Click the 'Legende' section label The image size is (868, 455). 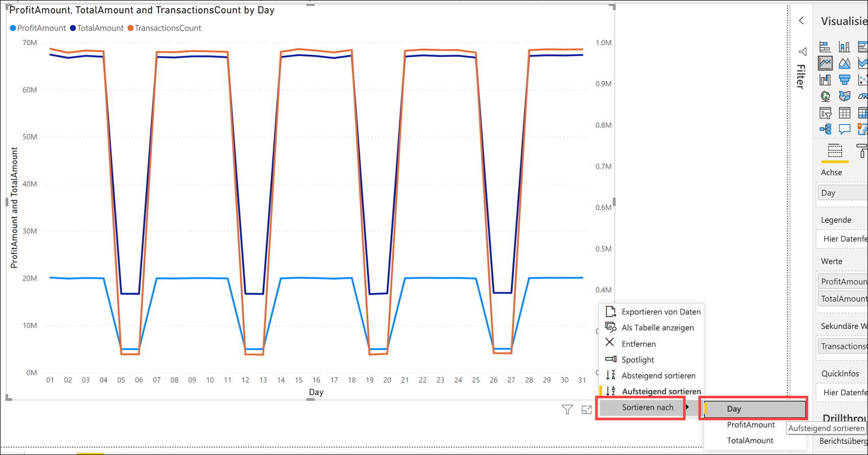pos(836,220)
